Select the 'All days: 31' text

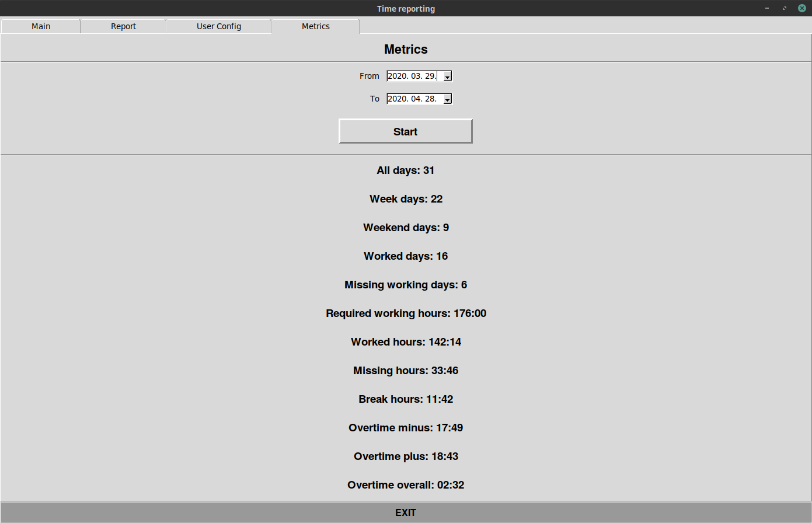point(406,170)
